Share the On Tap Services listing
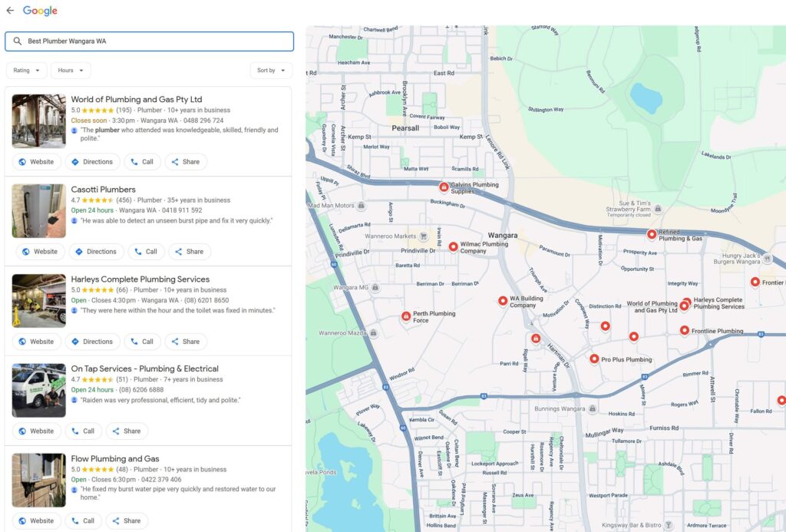Screen dimensions: 786x532 pos(127,431)
